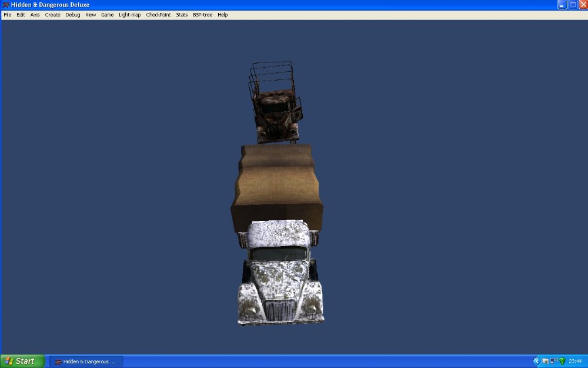Click the wireless network connection monitor tray icon

click(x=553, y=362)
